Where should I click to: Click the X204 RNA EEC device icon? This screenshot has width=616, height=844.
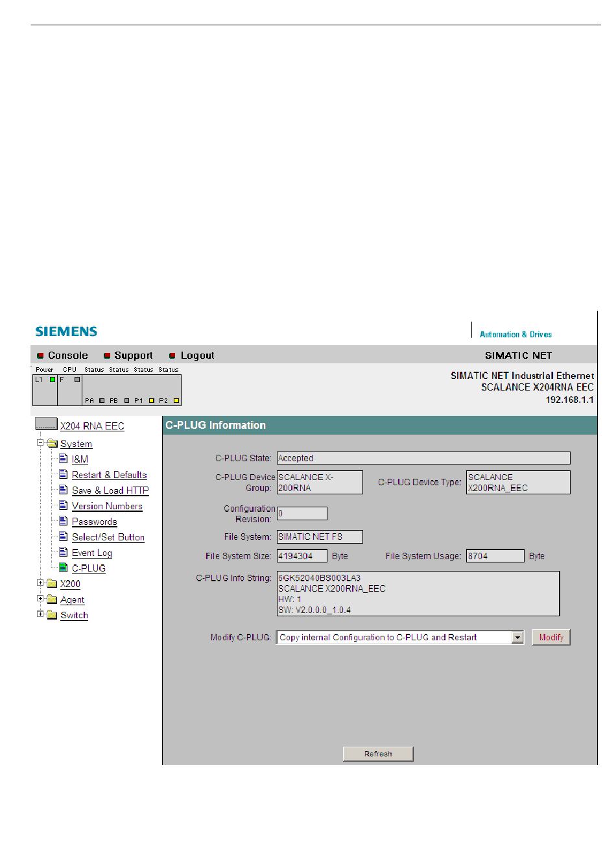tap(46, 424)
